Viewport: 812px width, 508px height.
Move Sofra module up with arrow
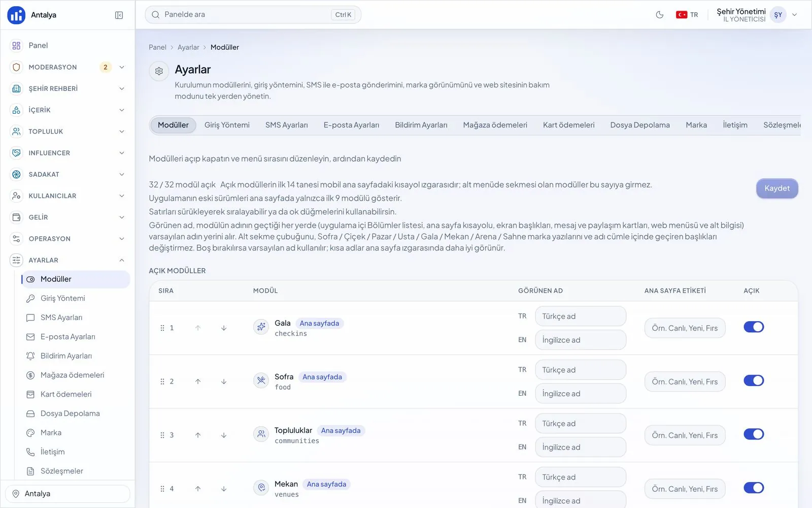point(198,382)
